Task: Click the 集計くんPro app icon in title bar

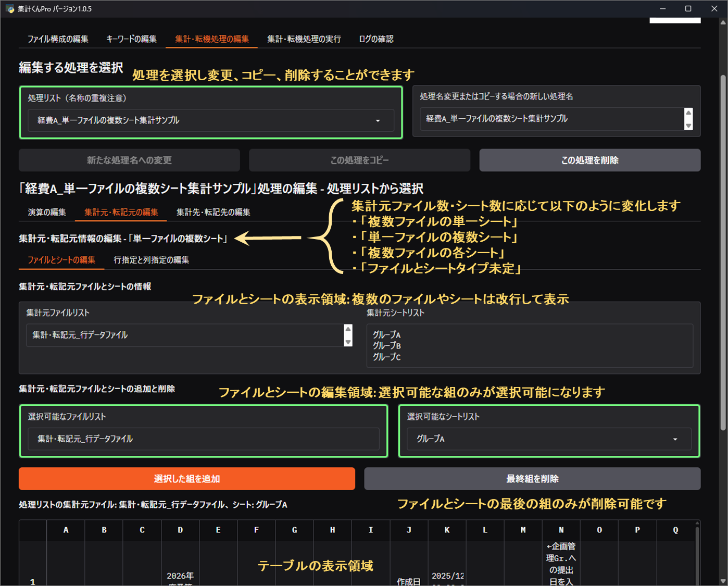Action: click(10, 9)
